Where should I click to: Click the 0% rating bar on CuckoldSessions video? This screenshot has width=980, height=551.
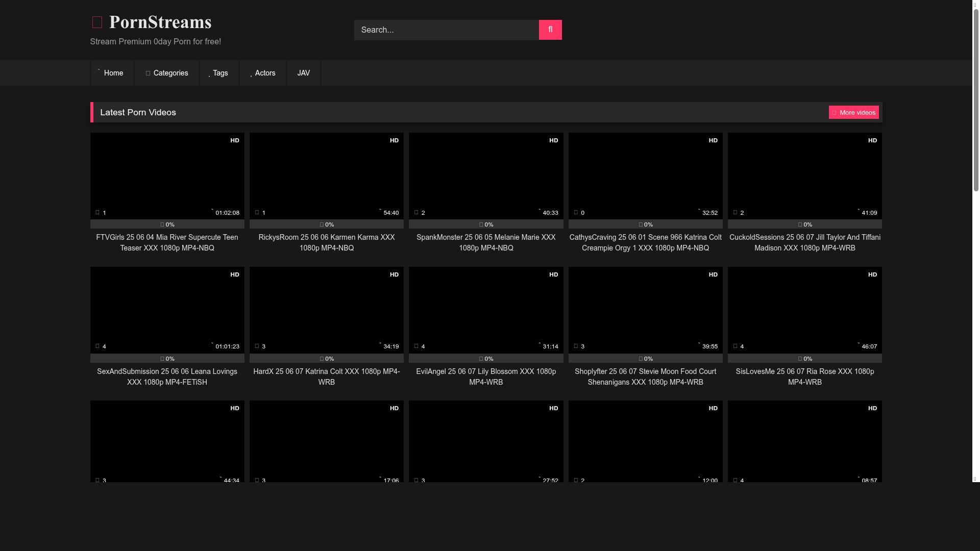tap(804, 224)
